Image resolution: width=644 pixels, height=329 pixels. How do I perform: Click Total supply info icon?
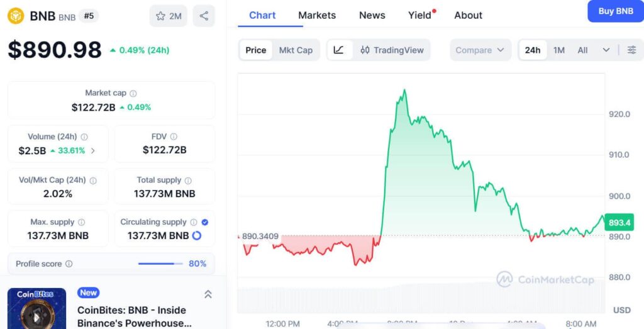[188, 180]
